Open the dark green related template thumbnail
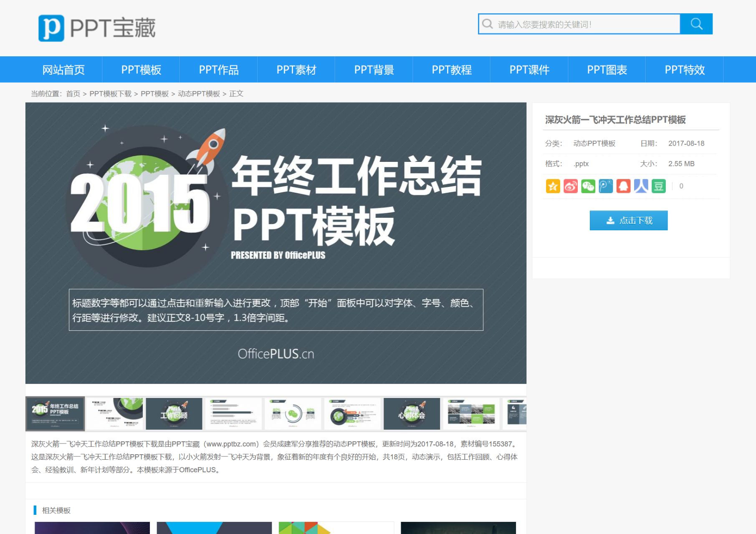Screen dimensions: 756x534 [x=458, y=528]
